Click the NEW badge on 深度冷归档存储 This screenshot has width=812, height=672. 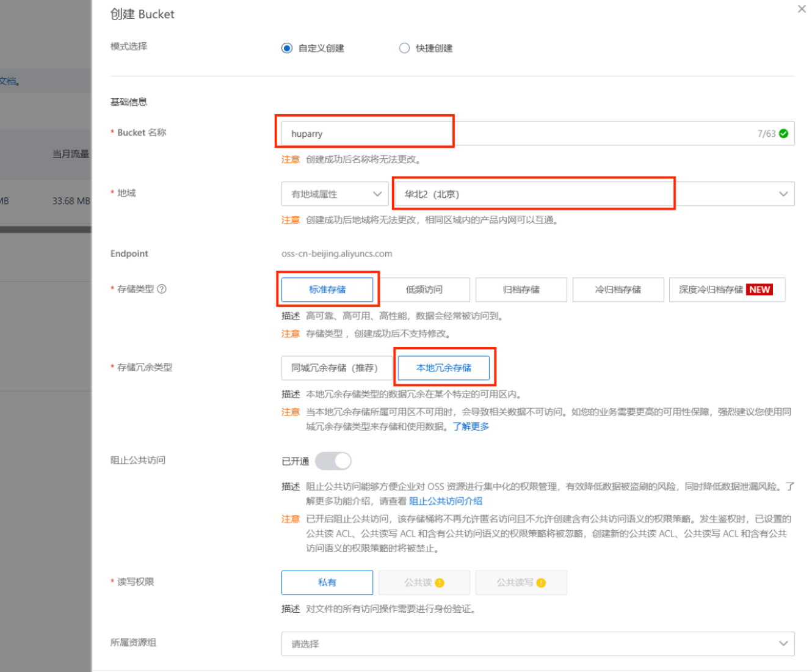[759, 290]
